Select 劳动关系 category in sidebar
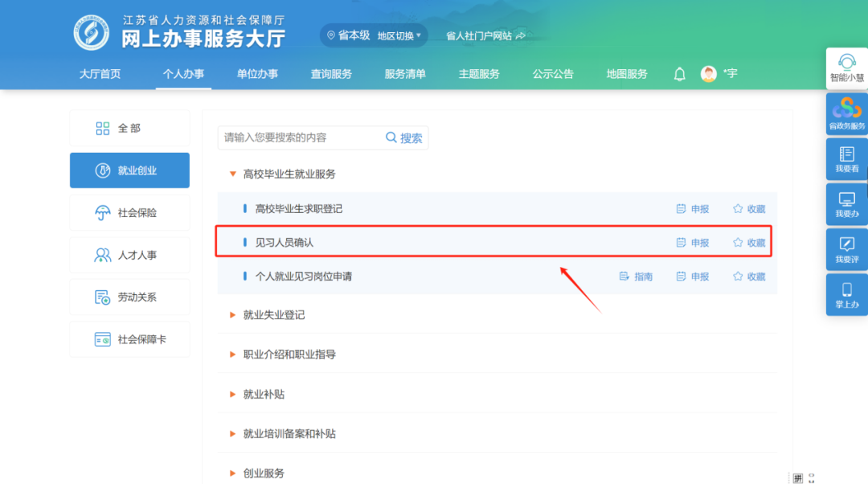Viewport: 868px width, 484px height. 129,297
